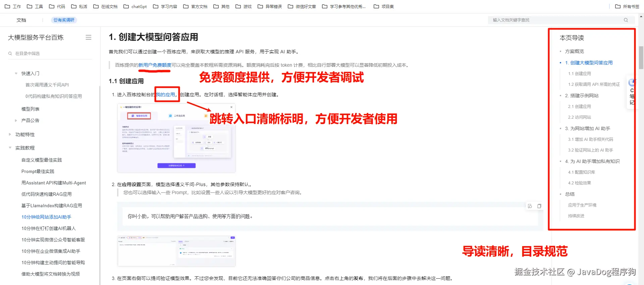Open the 其他 bookmark folder
The width and height of the screenshot is (644, 285).
pos(221,6)
